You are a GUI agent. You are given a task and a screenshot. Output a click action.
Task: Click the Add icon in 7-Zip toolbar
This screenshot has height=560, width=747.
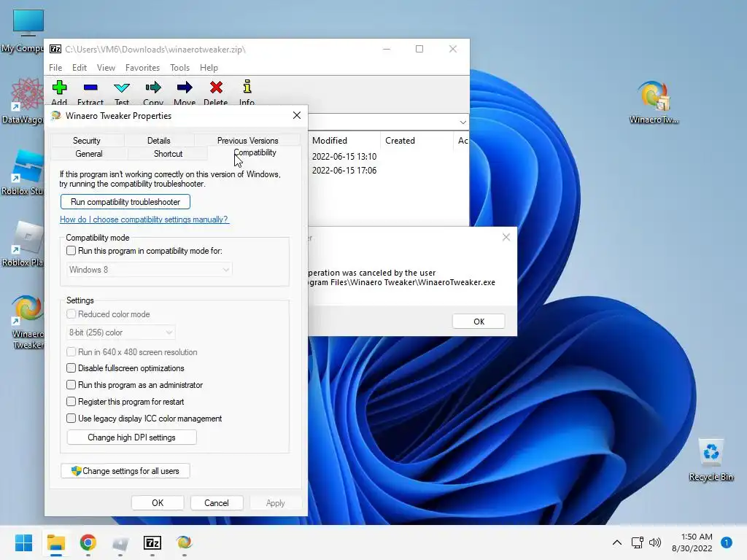(60, 87)
